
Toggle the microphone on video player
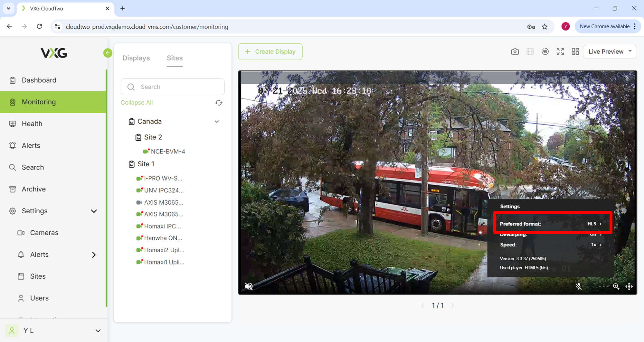pyautogui.click(x=579, y=286)
